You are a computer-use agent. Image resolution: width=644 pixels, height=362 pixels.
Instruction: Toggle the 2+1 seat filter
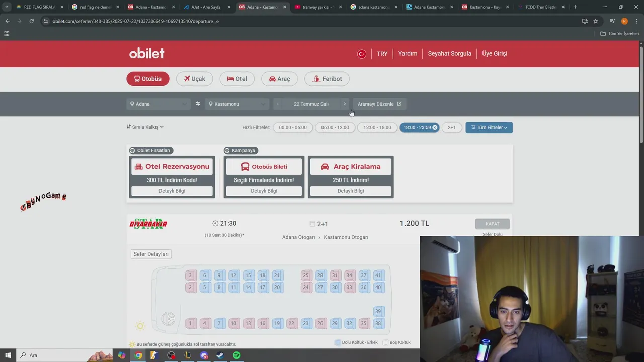tap(452, 127)
